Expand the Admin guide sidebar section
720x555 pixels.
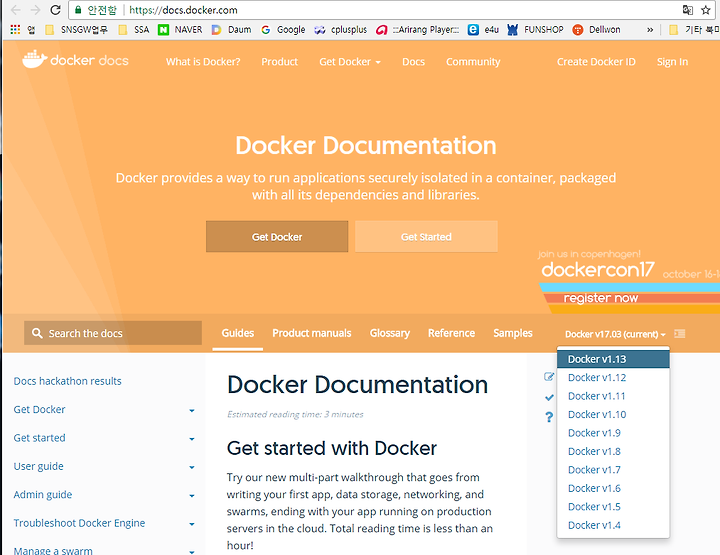(192, 496)
